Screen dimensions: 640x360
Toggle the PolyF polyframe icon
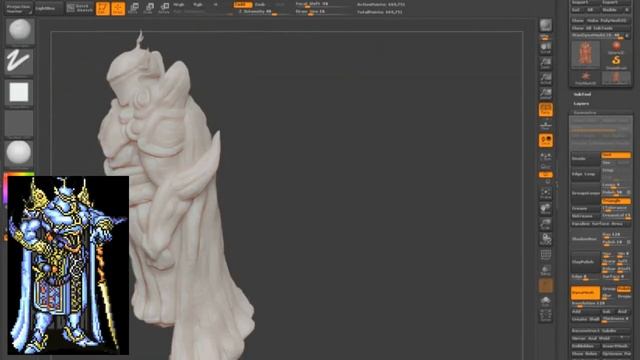tap(546, 255)
